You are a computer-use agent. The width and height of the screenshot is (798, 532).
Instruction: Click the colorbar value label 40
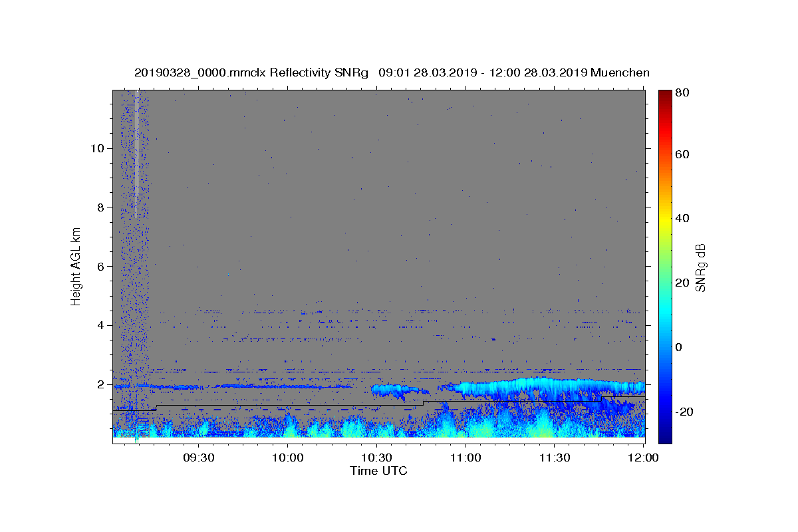[682, 218]
